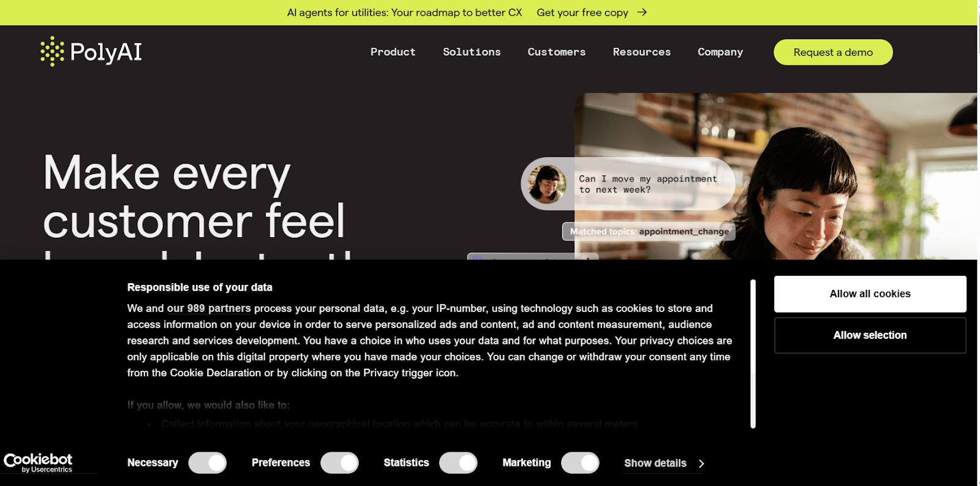Click Allow all cookies
Image resolution: width=980 pixels, height=486 pixels.
[x=870, y=294]
